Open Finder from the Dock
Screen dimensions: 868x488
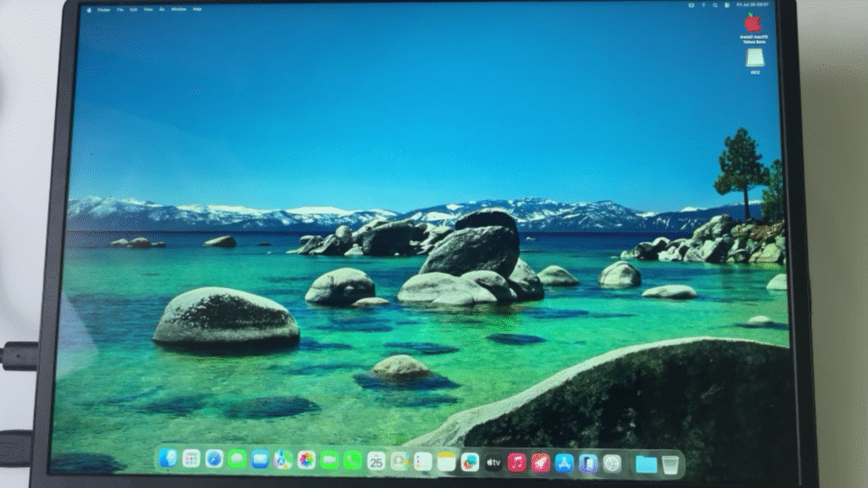pos(168,459)
